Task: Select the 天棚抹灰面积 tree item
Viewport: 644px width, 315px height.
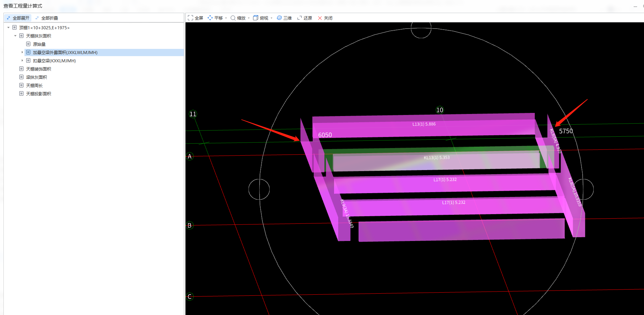Action: (x=38, y=36)
